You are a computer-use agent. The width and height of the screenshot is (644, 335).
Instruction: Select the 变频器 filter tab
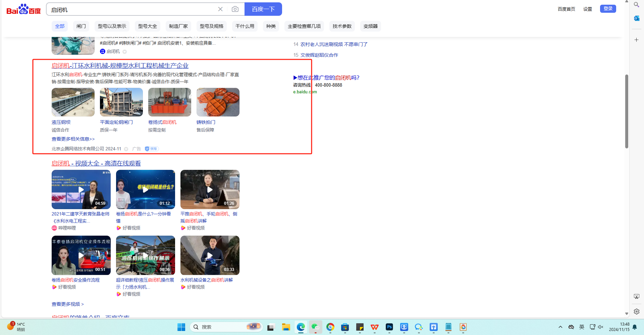(371, 26)
